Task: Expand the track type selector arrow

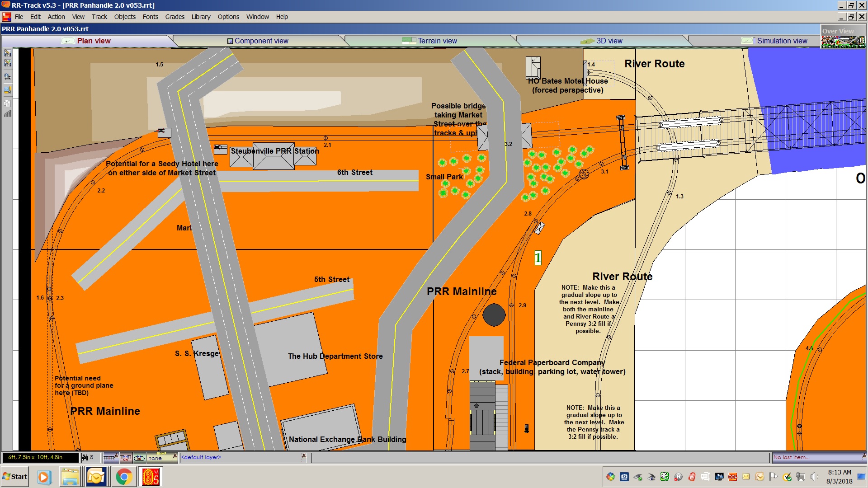Action: click(x=117, y=456)
